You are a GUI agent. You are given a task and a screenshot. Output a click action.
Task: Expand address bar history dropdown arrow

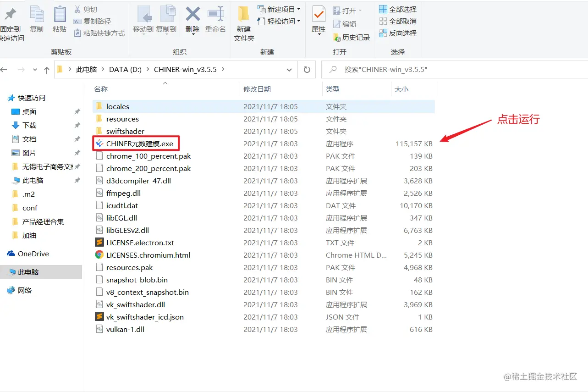(289, 70)
